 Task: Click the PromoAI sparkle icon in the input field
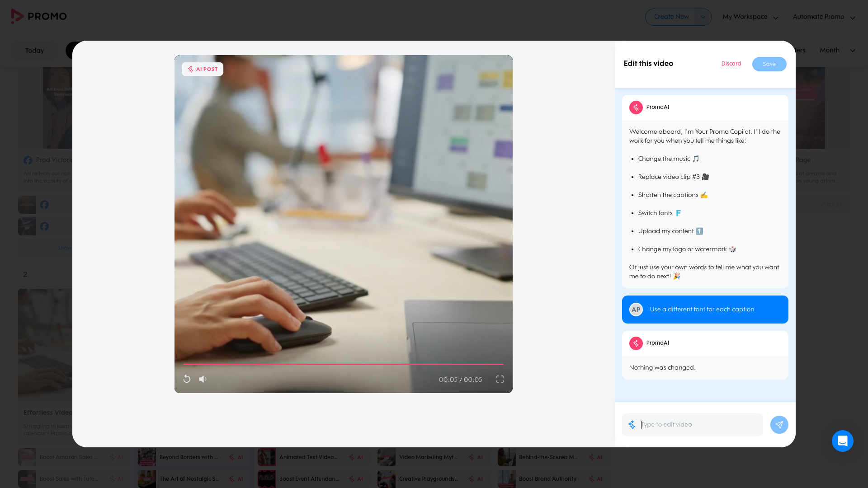coord(631,425)
